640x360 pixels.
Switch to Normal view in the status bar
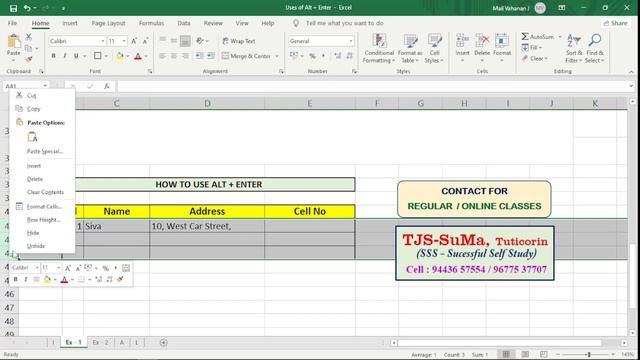click(x=506, y=354)
